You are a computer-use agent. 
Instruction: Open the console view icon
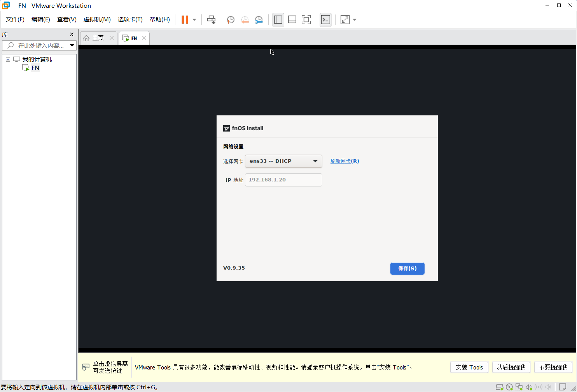tap(325, 20)
